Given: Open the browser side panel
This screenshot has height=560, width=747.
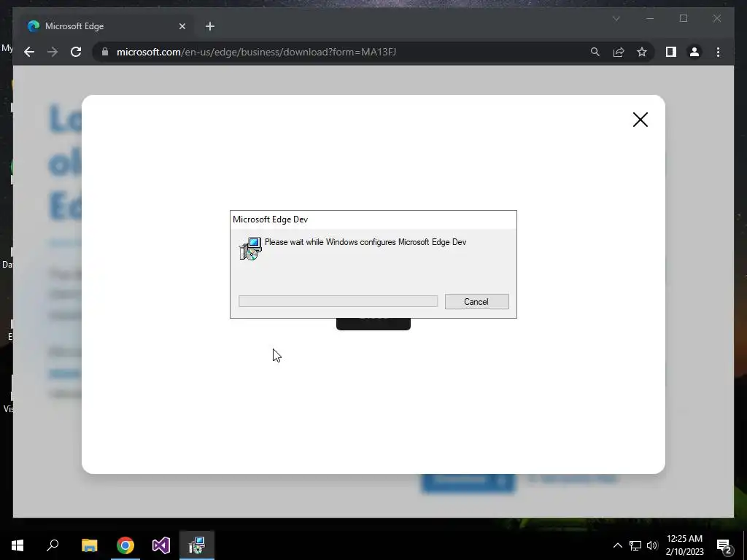Looking at the screenshot, I should [671, 52].
